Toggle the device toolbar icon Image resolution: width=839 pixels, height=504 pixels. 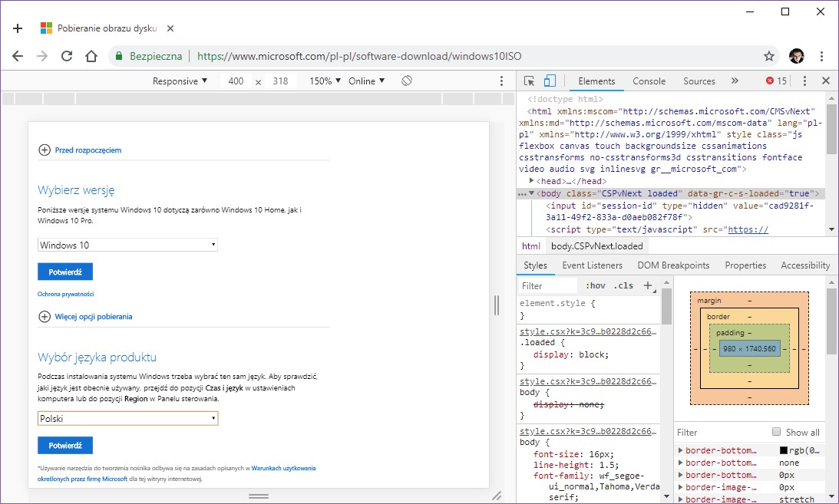(550, 81)
